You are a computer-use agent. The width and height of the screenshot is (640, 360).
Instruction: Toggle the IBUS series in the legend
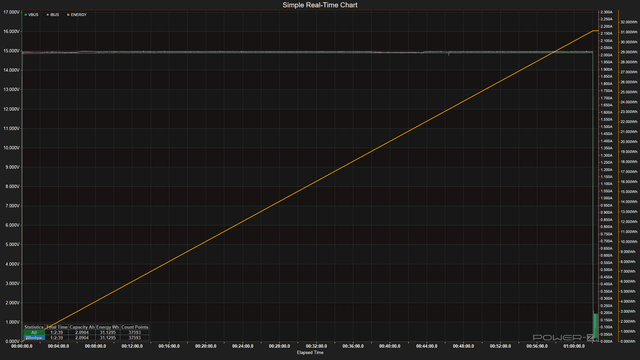coord(53,15)
